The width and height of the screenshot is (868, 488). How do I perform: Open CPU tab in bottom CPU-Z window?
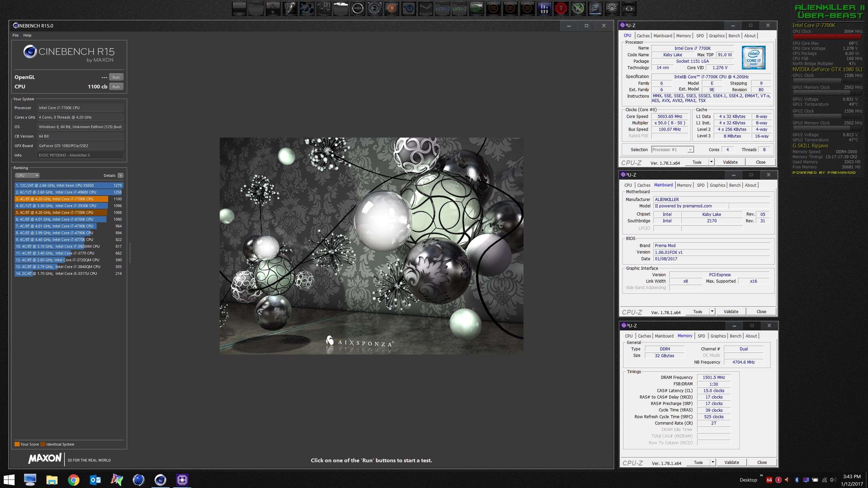point(629,336)
